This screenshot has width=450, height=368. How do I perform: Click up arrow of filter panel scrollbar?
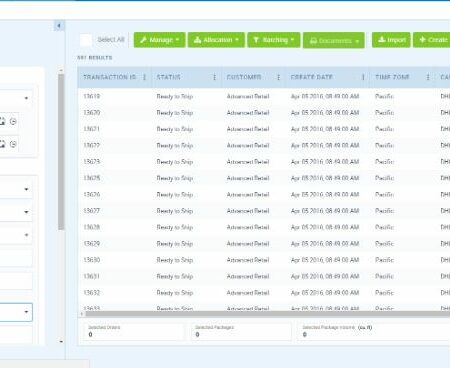pos(61,70)
